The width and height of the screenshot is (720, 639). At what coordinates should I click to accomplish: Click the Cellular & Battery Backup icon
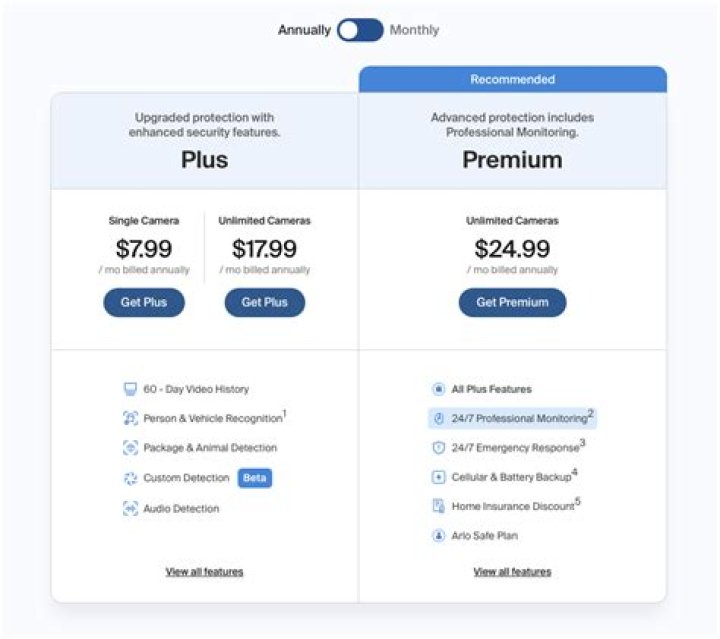pos(438,477)
